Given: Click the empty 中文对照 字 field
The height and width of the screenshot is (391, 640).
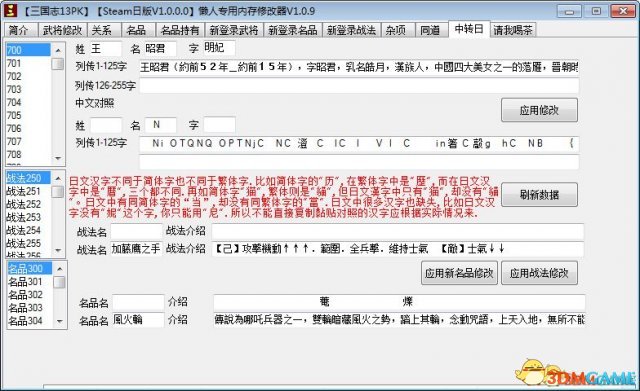Looking at the screenshot, I should pos(219,124).
